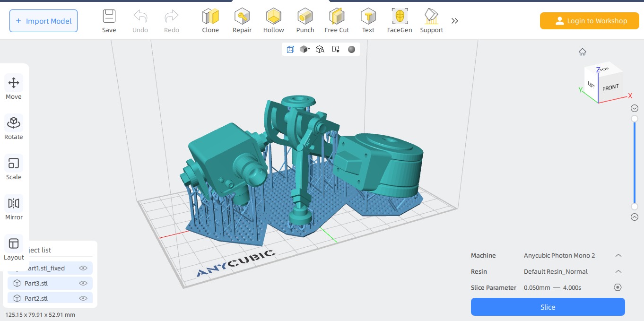
Task: Click the Import Model button
Action: coord(44,21)
